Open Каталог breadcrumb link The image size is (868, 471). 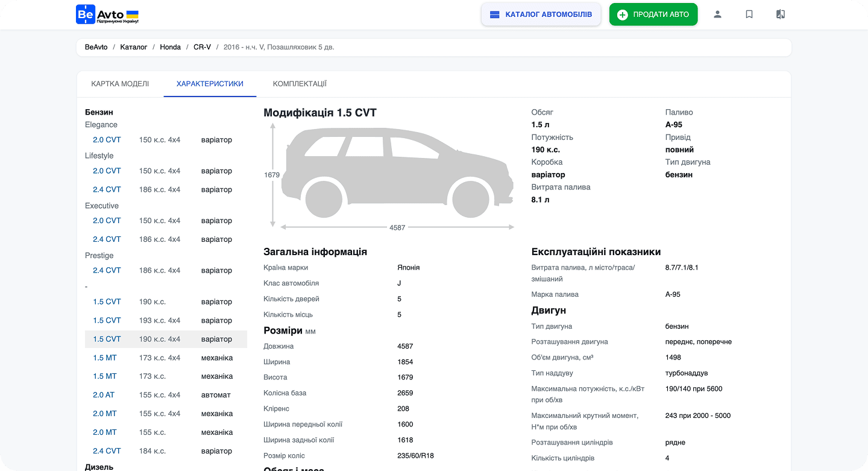pyautogui.click(x=134, y=47)
